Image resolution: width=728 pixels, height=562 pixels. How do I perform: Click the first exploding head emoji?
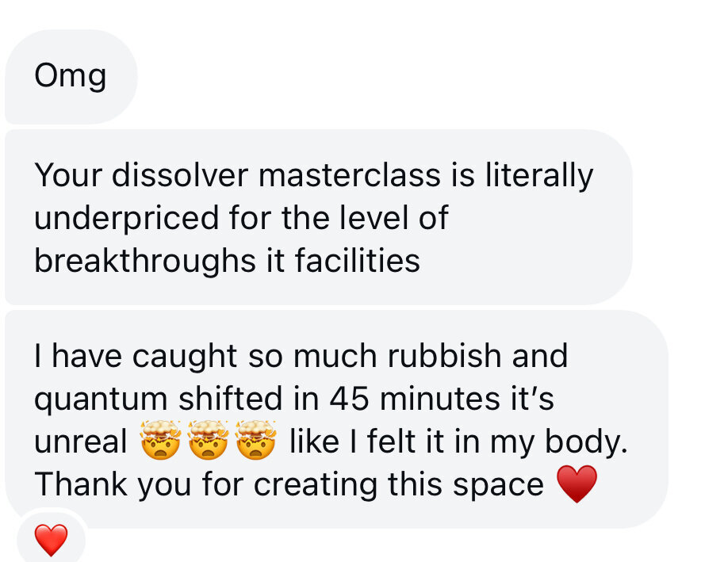(x=161, y=440)
